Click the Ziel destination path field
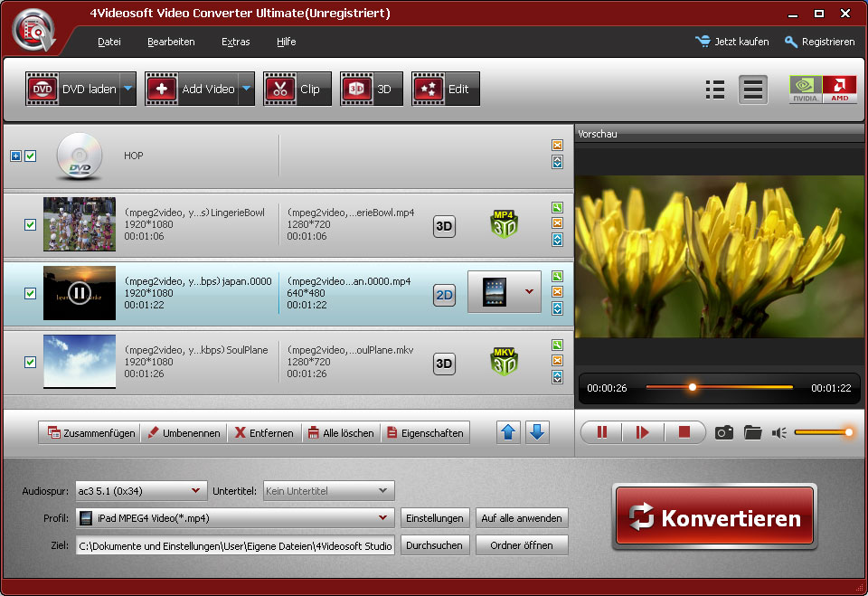 [x=235, y=545]
